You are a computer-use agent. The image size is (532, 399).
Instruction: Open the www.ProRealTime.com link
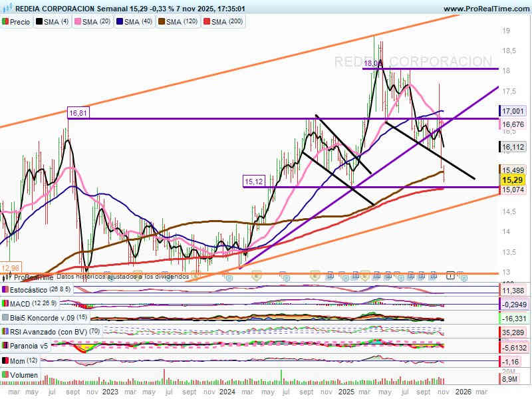point(485,9)
